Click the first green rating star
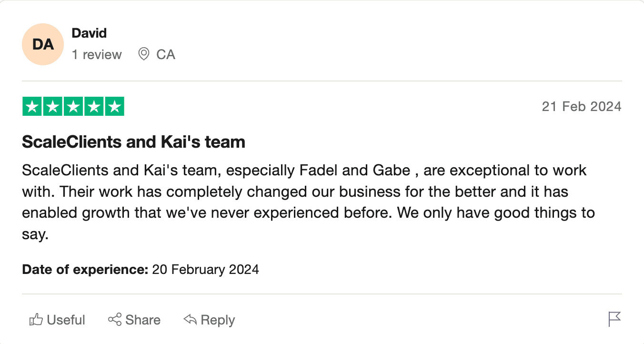 pos(32,106)
